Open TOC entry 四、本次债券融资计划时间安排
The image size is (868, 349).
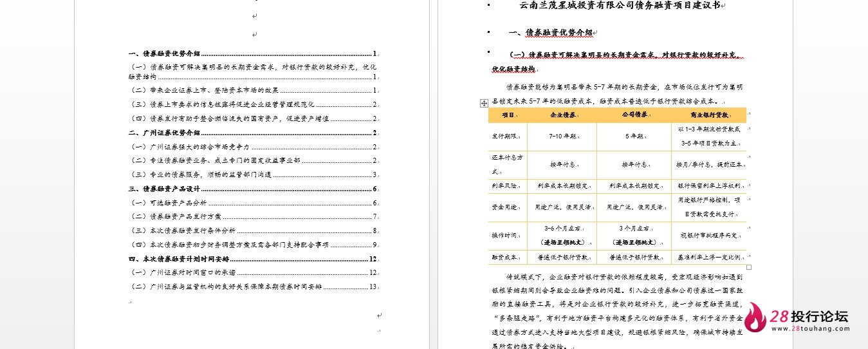coord(253,259)
